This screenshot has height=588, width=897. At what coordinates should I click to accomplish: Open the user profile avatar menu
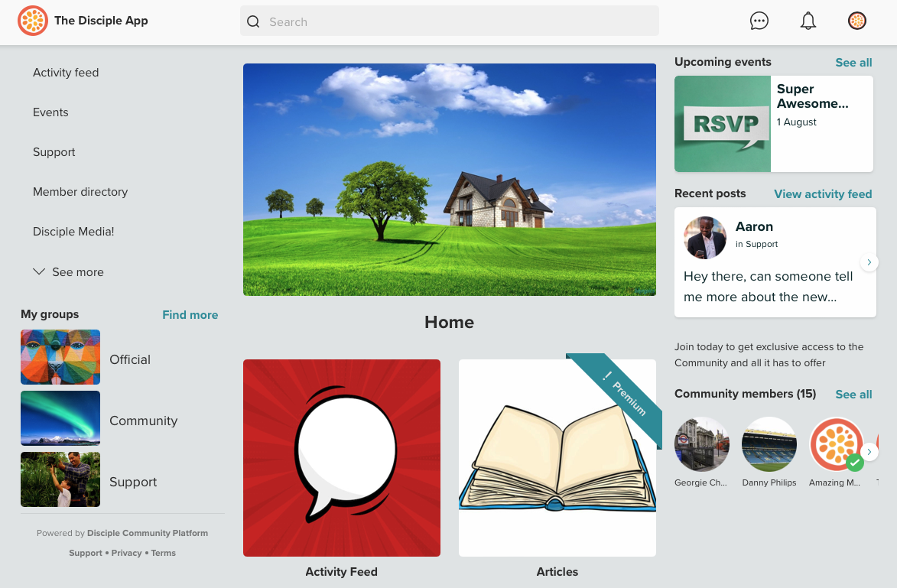[856, 21]
